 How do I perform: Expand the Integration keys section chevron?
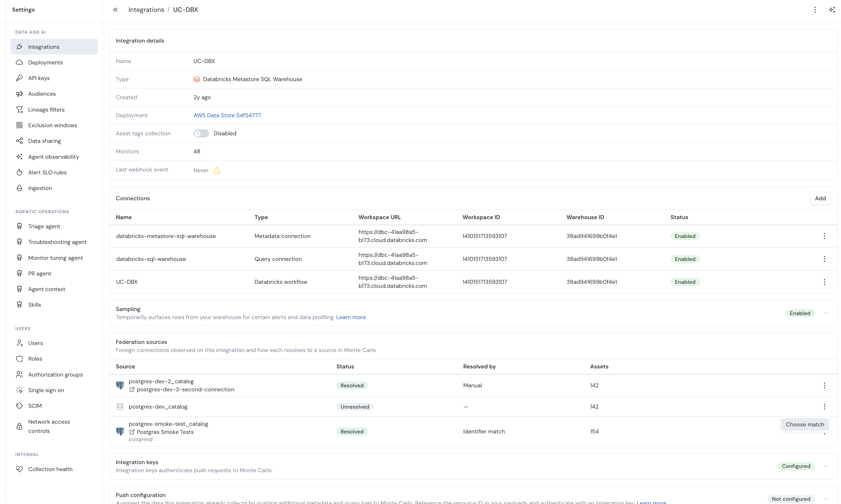point(826,466)
